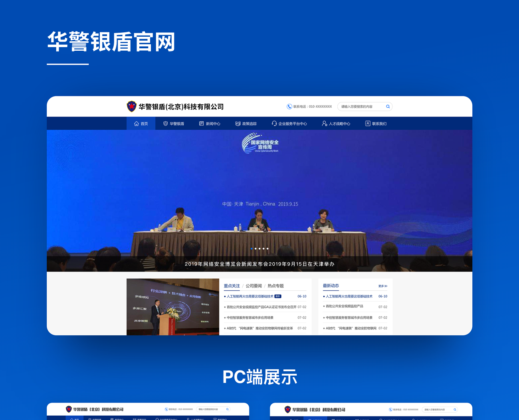The image size is (519, 420).
Task: Select the 政策追踪 navigation icon
Action: coord(238,124)
